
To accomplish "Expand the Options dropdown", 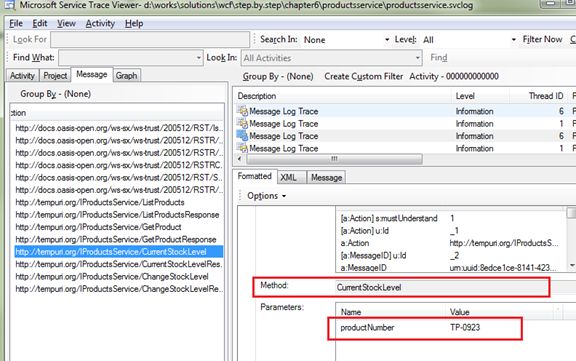I will point(266,196).
